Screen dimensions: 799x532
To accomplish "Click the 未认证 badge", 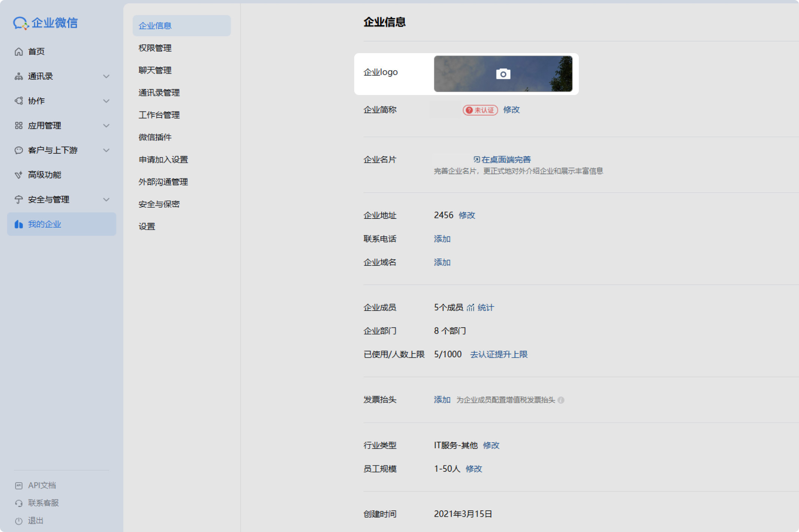I will [x=480, y=110].
